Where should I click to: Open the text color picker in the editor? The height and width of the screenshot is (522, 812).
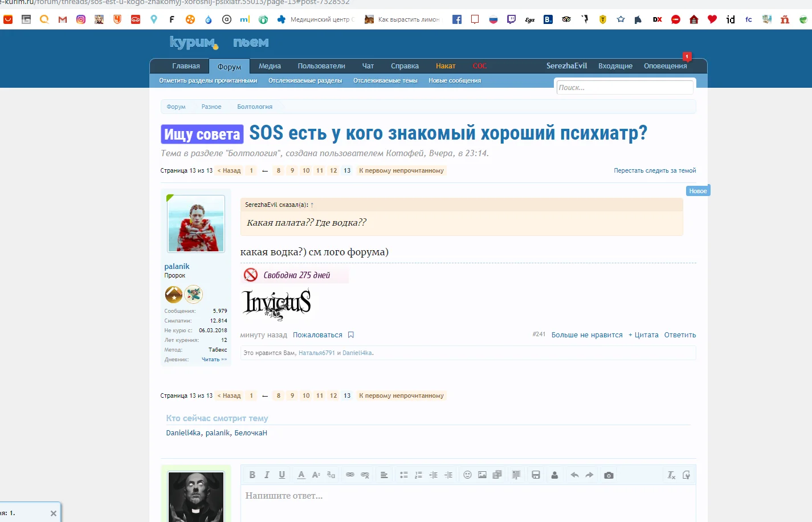point(301,474)
